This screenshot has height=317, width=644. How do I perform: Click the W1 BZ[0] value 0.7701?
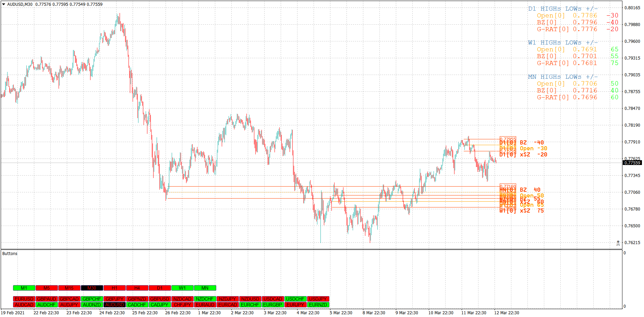[585, 56]
